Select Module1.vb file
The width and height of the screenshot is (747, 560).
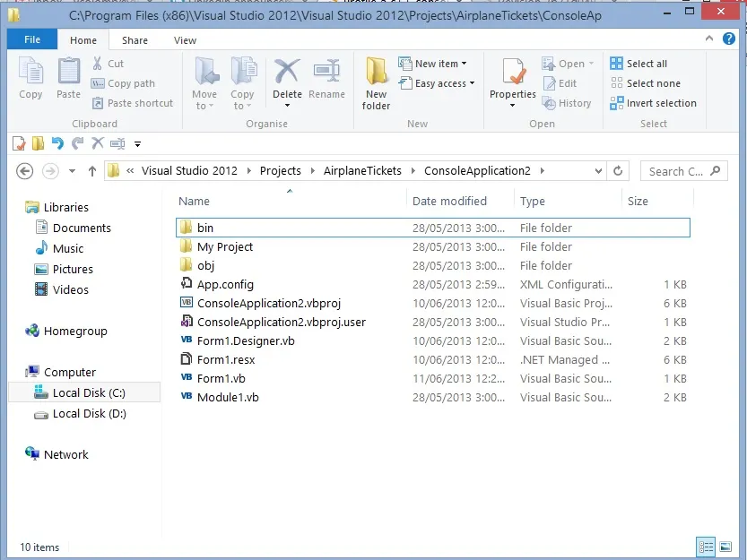[432, 397]
